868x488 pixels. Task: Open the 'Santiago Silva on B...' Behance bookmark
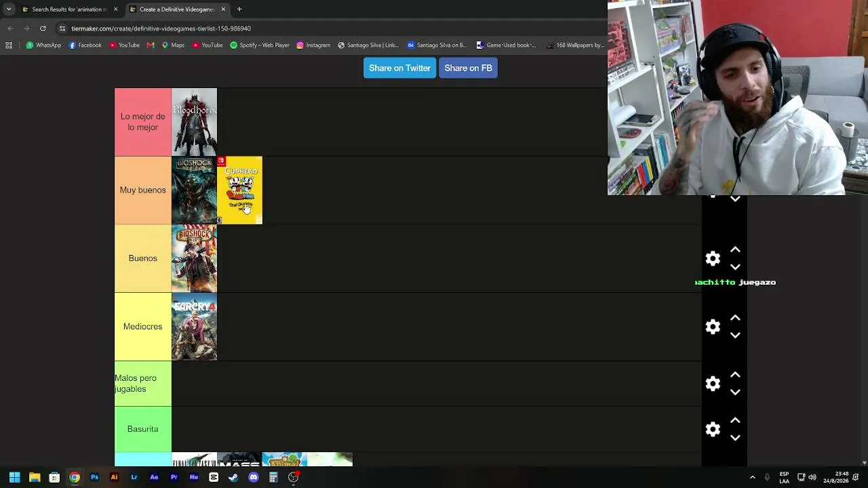pyautogui.click(x=437, y=45)
